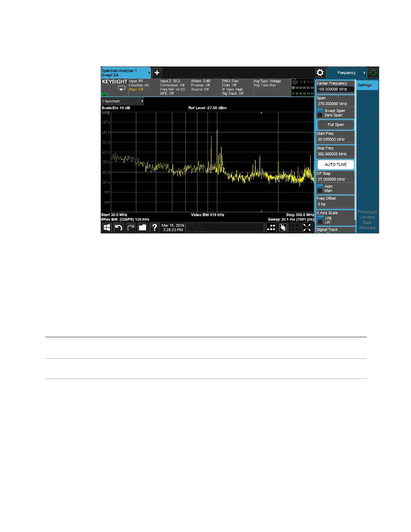Click the continuous sweep icon under KEYSIGHT

pos(121,88)
